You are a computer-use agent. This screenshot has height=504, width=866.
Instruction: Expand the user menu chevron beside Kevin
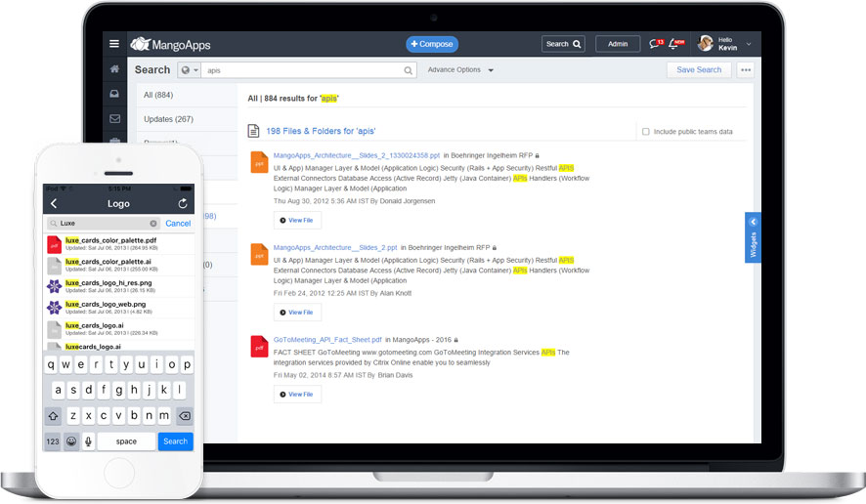pos(749,44)
